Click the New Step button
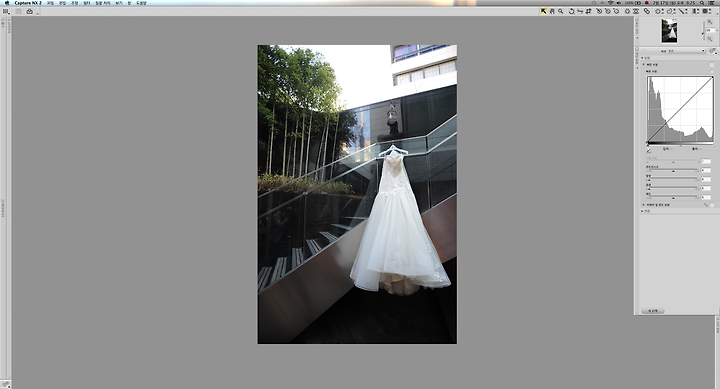This screenshot has width=720, height=389. [652, 311]
